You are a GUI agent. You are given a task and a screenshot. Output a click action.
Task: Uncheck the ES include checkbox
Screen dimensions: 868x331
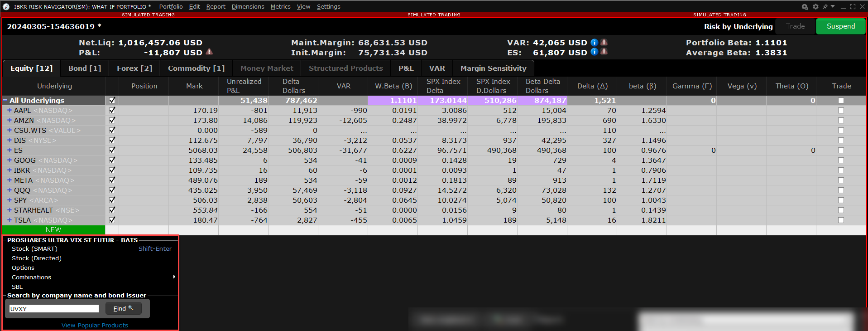click(112, 150)
